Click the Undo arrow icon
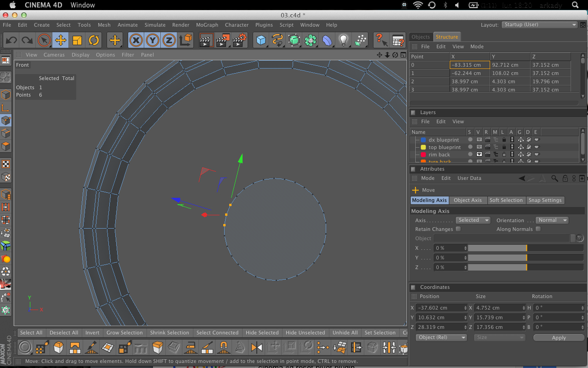 click(11, 40)
